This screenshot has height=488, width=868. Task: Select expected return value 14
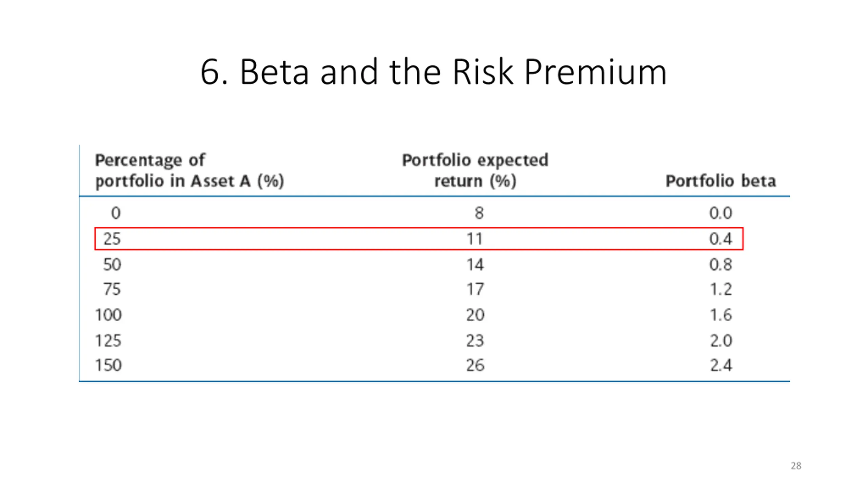pos(475,265)
